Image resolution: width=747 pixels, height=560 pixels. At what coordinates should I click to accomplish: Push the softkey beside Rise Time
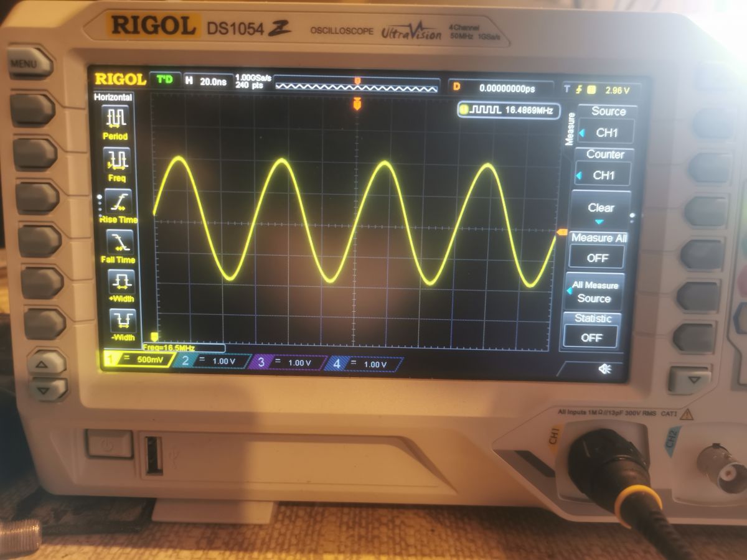(x=37, y=198)
